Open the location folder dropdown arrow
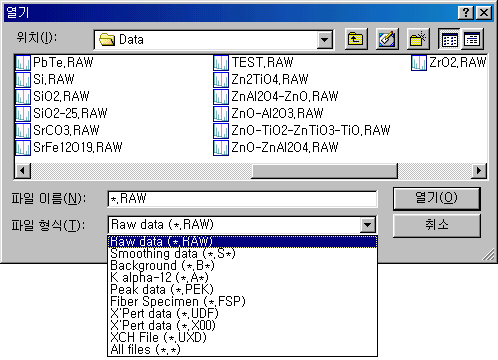The width and height of the screenshot is (498, 360). (324, 40)
